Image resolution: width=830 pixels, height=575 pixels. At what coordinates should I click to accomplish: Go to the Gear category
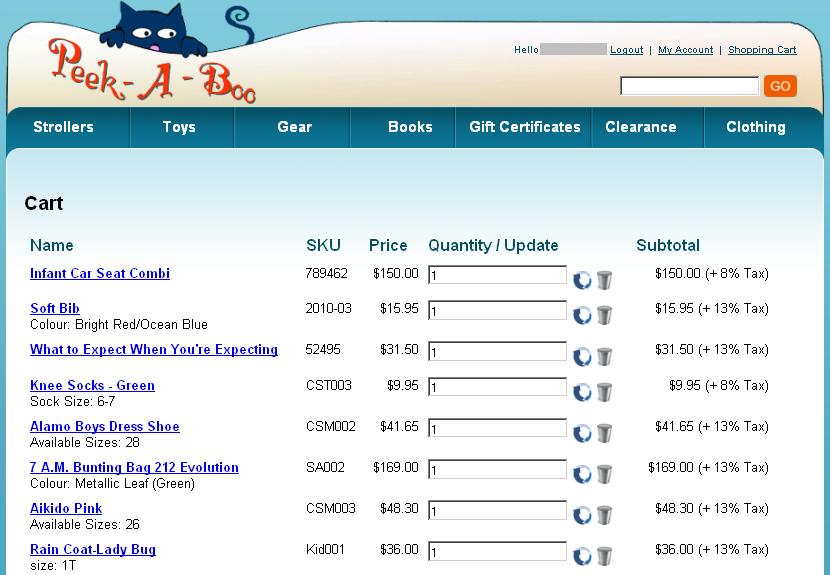pos(294,127)
